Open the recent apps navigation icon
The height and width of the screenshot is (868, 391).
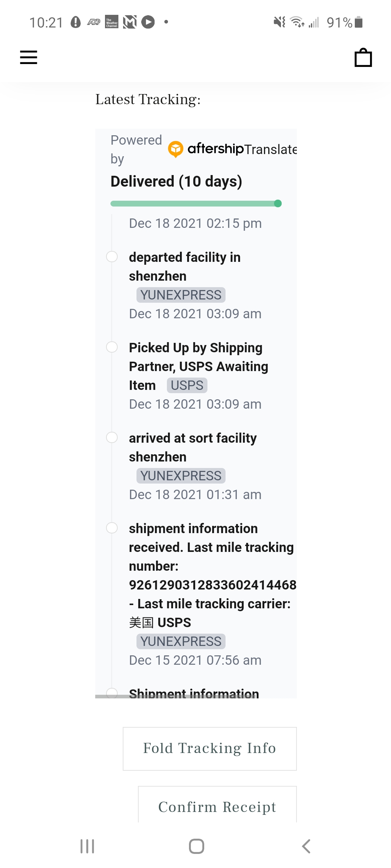coord(87,846)
